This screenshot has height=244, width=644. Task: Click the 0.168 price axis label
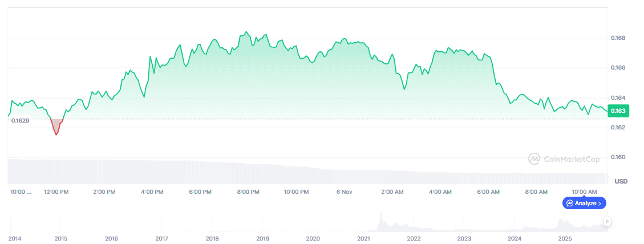coord(618,38)
